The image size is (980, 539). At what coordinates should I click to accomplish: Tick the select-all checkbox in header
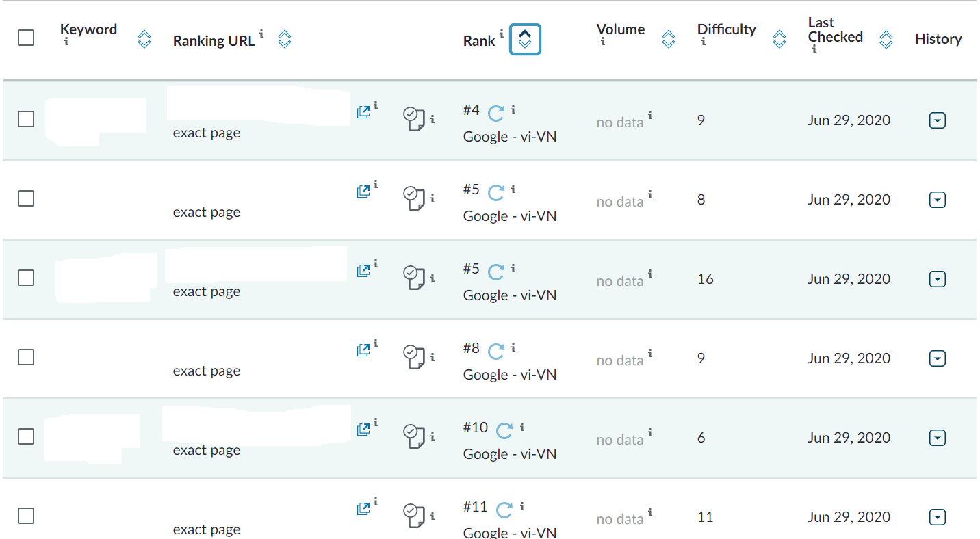[x=26, y=38]
